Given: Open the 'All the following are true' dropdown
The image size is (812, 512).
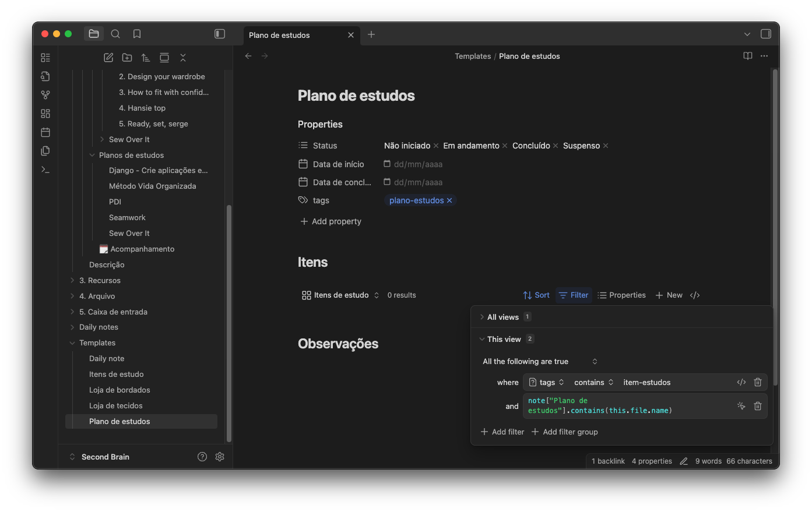Looking at the screenshot, I should click(540, 362).
